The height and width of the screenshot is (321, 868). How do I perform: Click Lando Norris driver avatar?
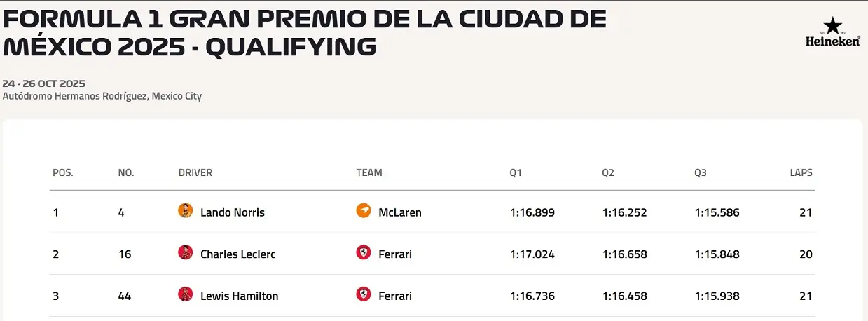[x=186, y=211]
